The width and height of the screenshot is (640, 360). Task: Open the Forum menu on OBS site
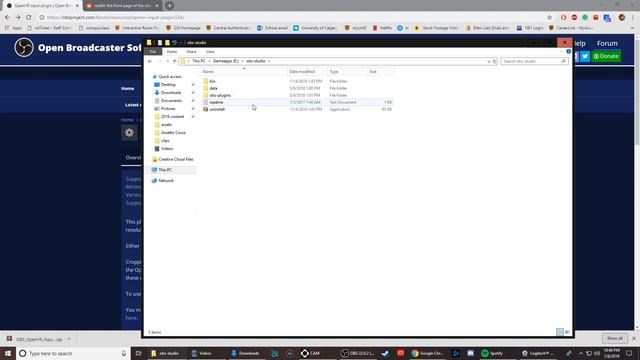pyautogui.click(x=607, y=43)
